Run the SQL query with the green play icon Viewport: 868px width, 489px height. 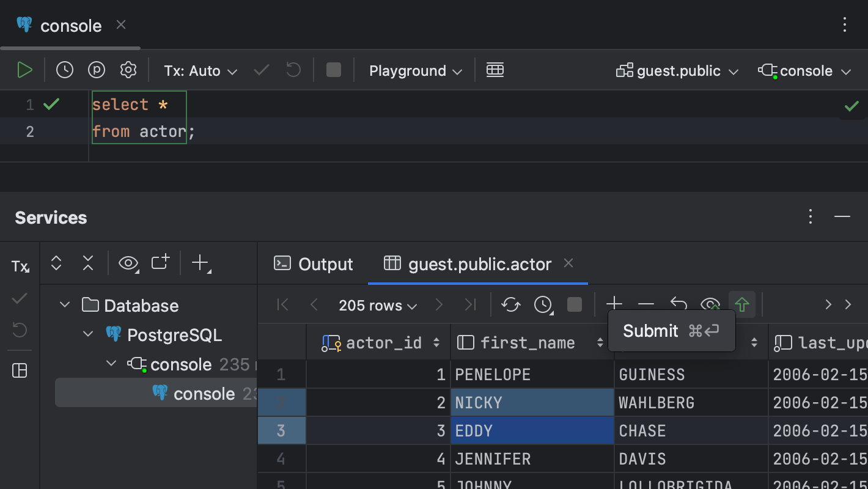[25, 70]
